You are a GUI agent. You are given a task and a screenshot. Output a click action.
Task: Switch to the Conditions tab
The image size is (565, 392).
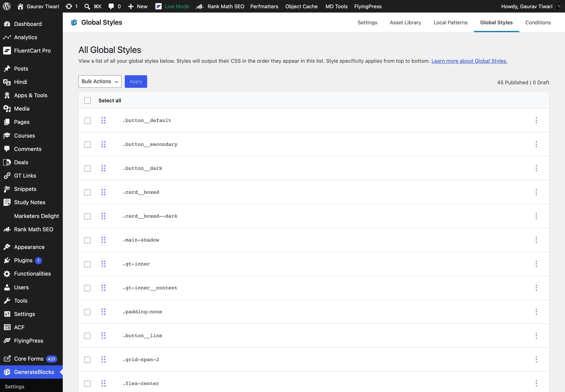pos(538,22)
